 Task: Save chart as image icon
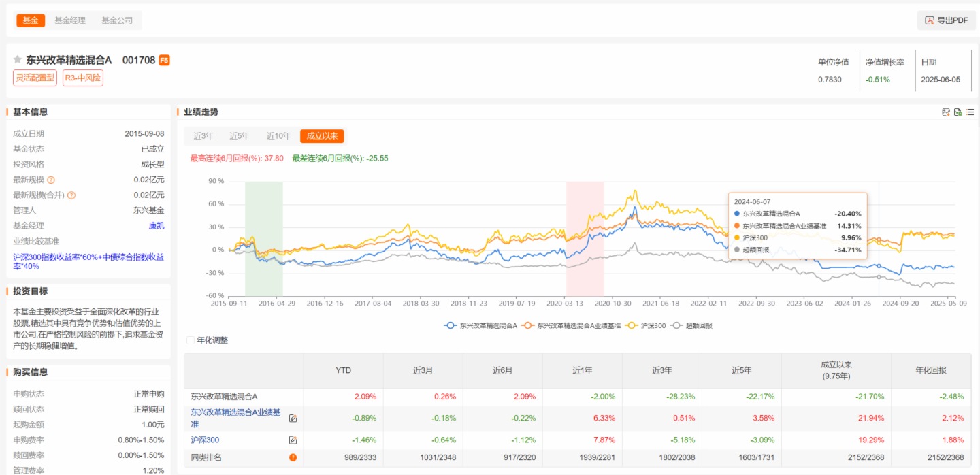click(x=946, y=112)
